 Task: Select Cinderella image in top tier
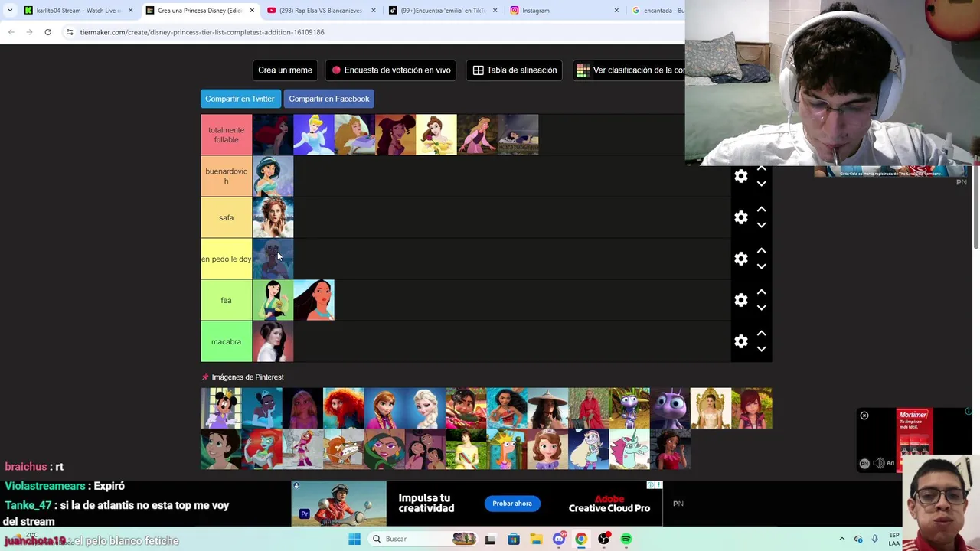(314, 135)
